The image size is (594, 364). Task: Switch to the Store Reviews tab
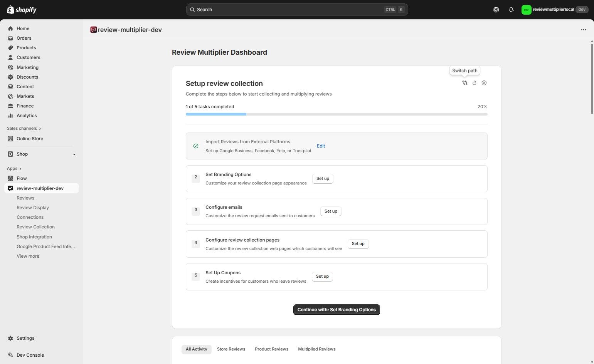point(231,349)
